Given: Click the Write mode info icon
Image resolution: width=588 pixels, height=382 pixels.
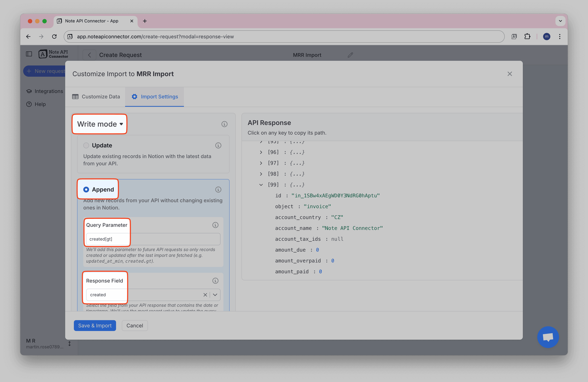Looking at the screenshot, I should click(224, 124).
